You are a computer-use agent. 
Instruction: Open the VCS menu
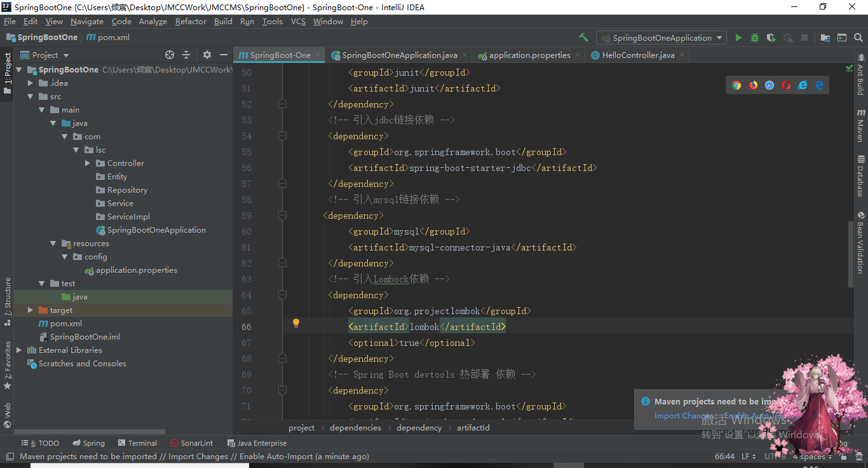click(298, 22)
